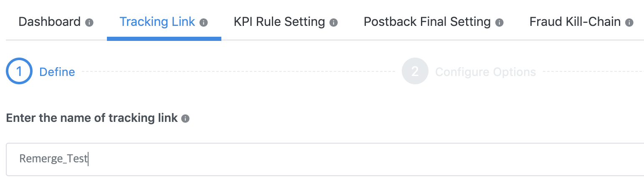
Task: Click the KPI Rule Setting info icon
Action: (x=334, y=23)
